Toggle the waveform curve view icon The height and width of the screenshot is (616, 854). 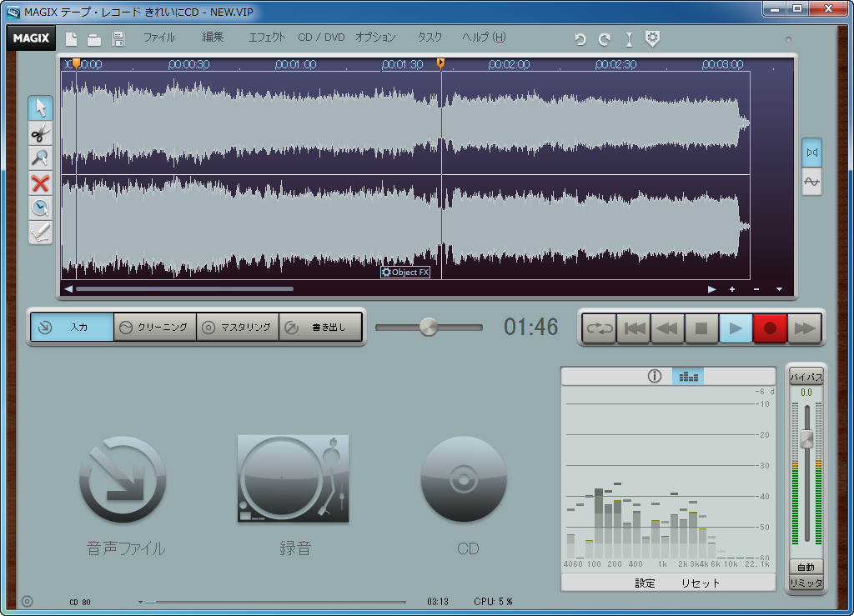811,182
